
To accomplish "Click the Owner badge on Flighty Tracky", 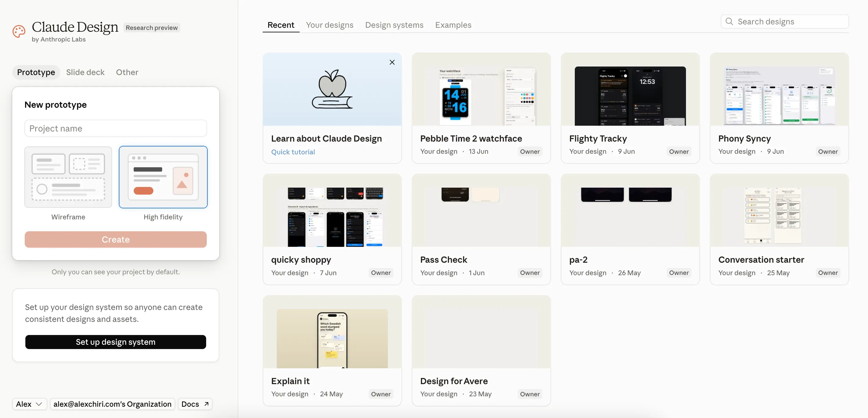I will [x=679, y=151].
